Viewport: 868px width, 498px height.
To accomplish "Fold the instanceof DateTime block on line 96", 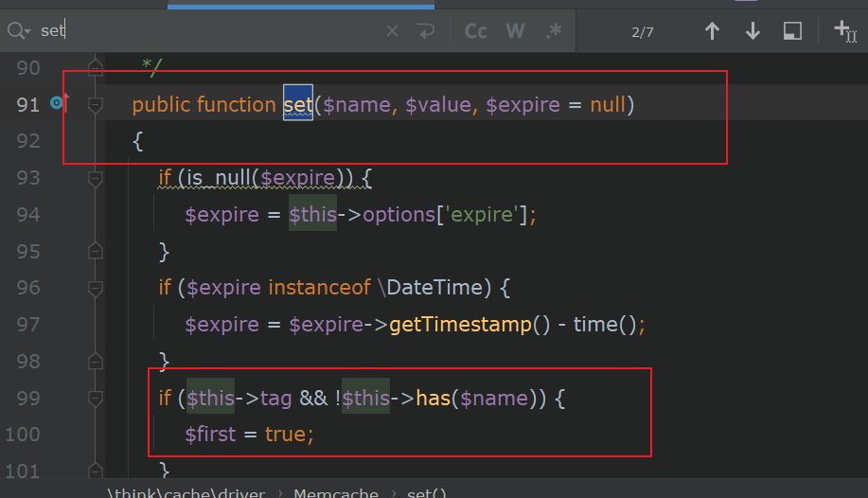I will (95, 287).
